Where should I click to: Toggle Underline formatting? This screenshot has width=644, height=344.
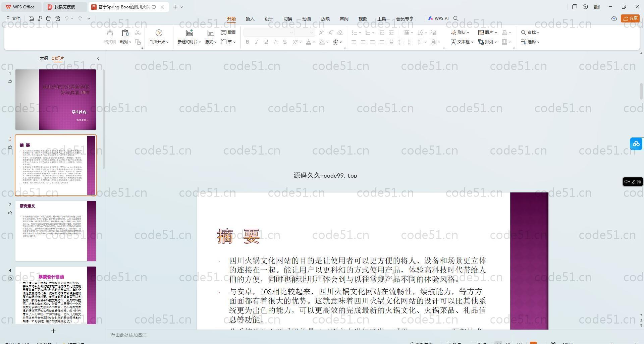266,42
